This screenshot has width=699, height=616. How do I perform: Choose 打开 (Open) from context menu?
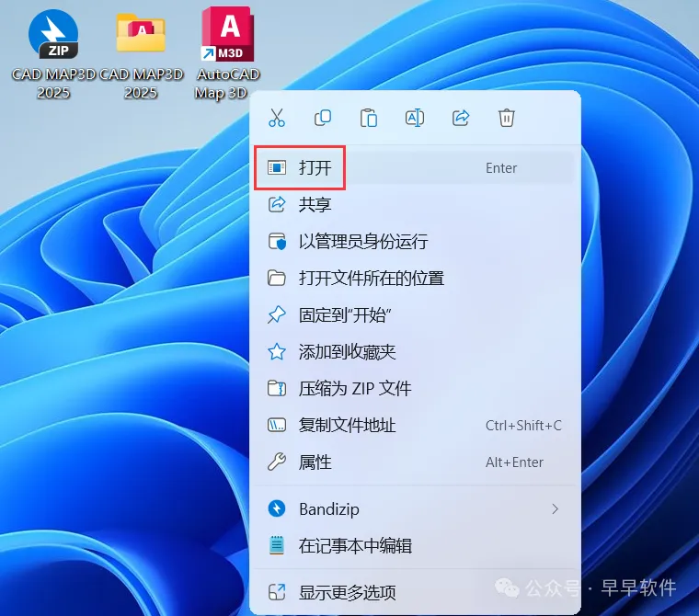coord(415,167)
